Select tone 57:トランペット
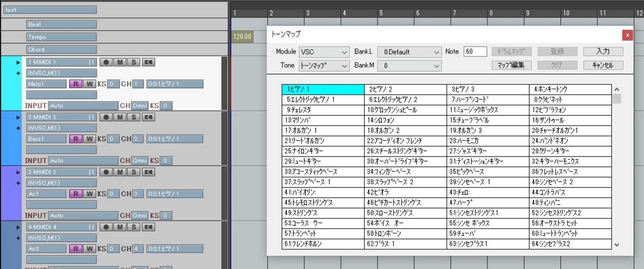Screen dimensions: 644x269 323,233
